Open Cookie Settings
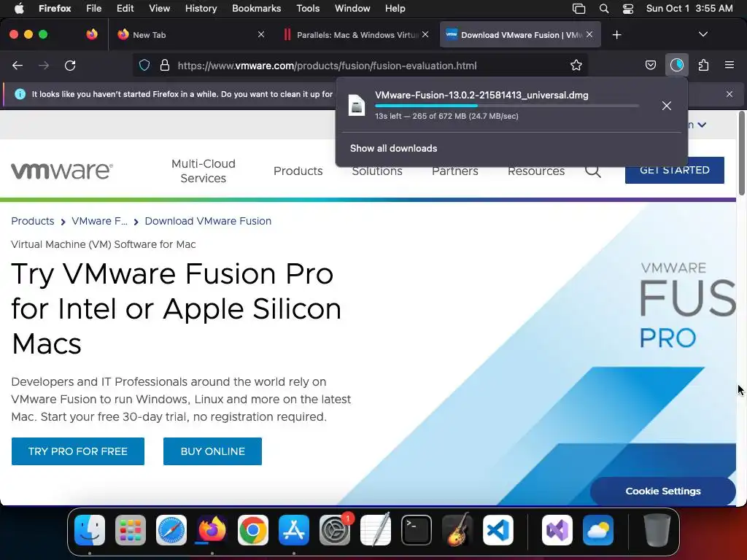The width and height of the screenshot is (747, 560). coord(662,491)
